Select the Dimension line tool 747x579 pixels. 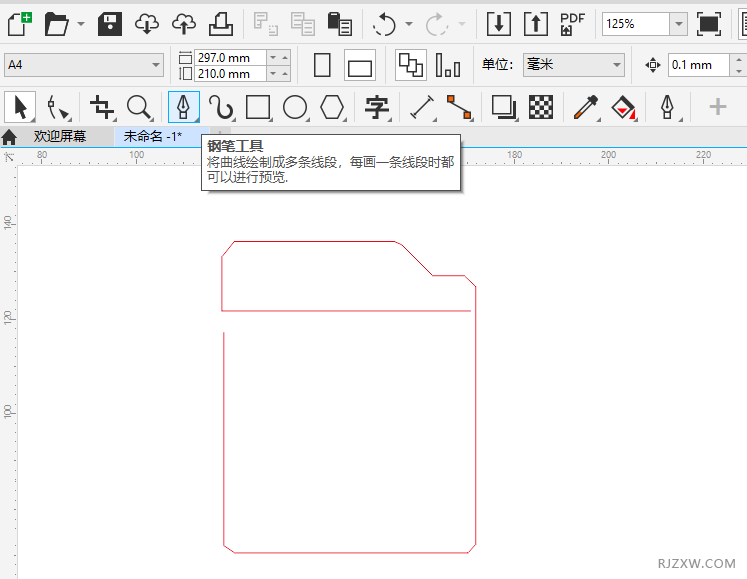pyautogui.click(x=422, y=107)
